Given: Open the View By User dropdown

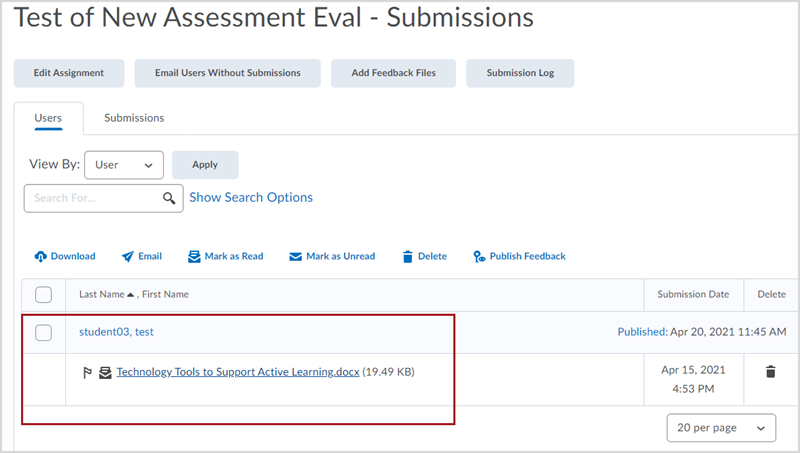Looking at the screenshot, I should coord(124,165).
